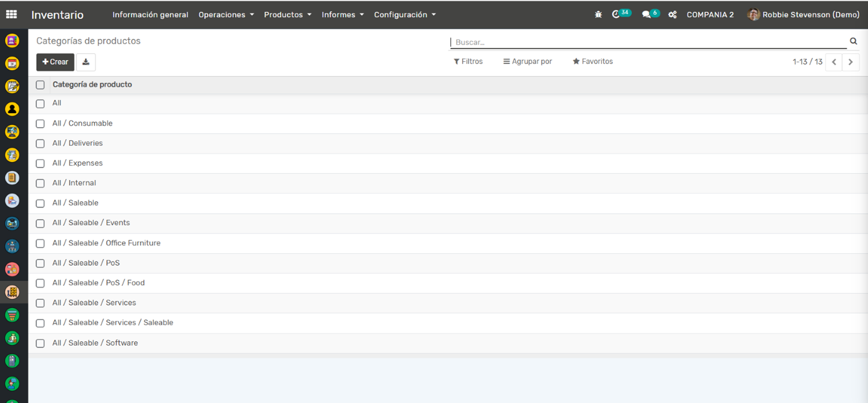Open Información general menu item

pyautogui.click(x=150, y=15)
